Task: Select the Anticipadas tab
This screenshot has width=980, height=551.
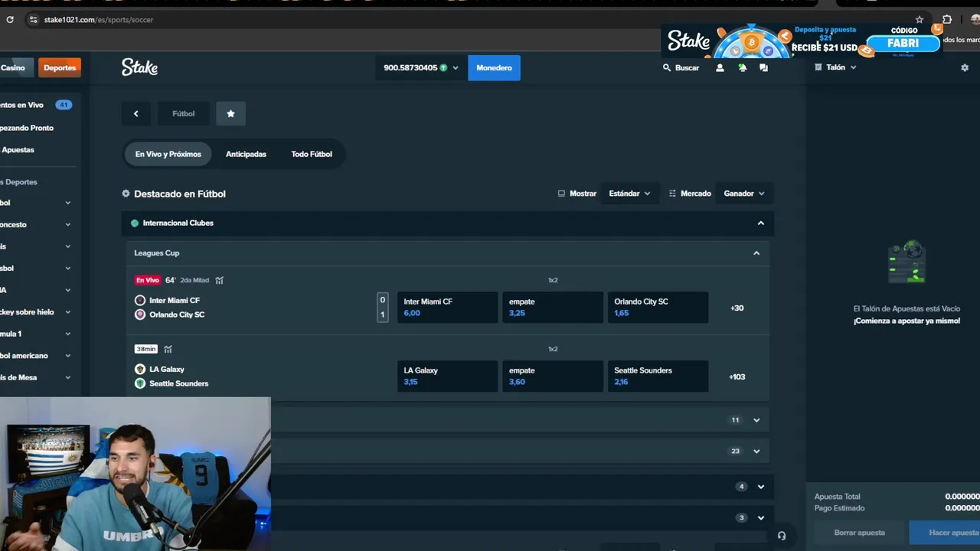Action: (x=246, y=154)
